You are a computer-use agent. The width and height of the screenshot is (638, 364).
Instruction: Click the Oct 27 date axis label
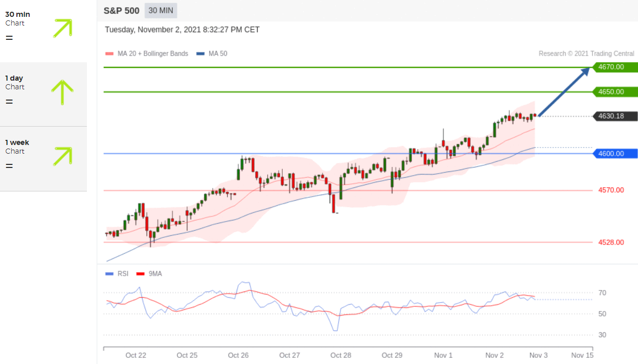[x=289, y=355]
